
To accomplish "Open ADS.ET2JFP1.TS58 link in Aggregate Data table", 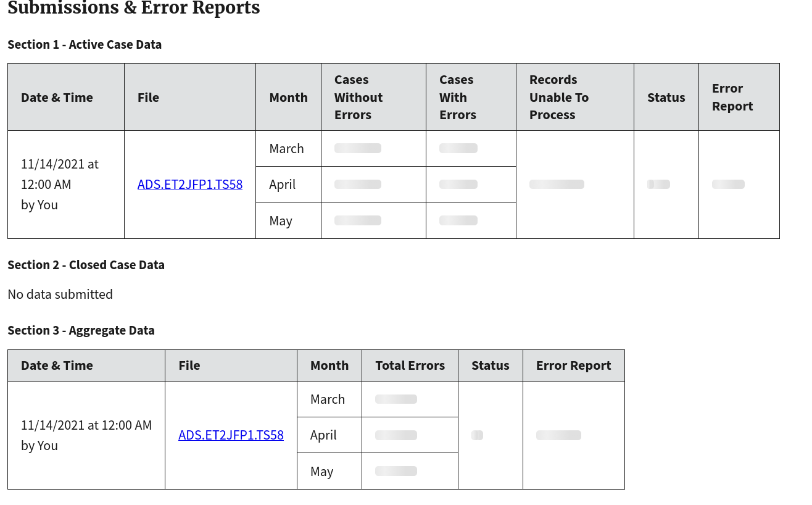I will 231,435.
